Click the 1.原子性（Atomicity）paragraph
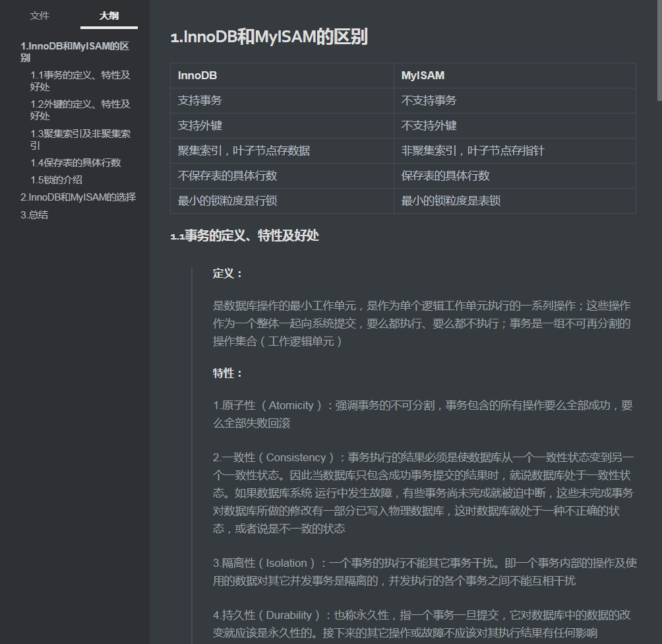 423,414
